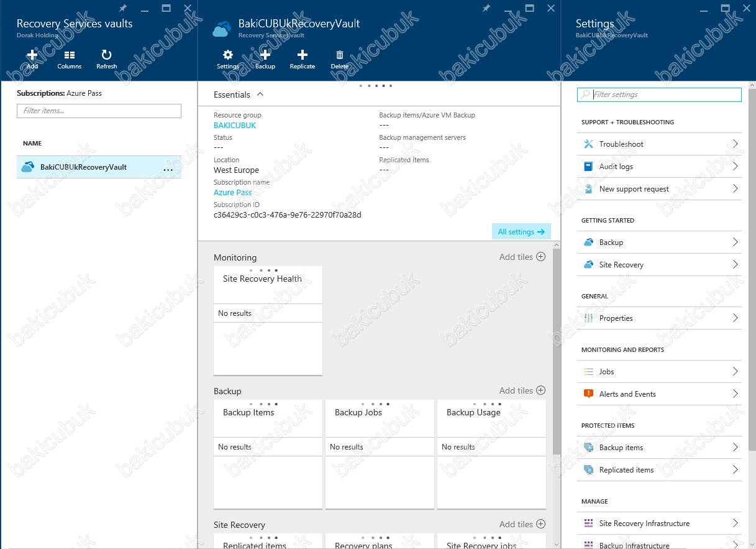Add tiles to Backup section
The width and height of the screenshot is (756, 549).
pos(522,390)
